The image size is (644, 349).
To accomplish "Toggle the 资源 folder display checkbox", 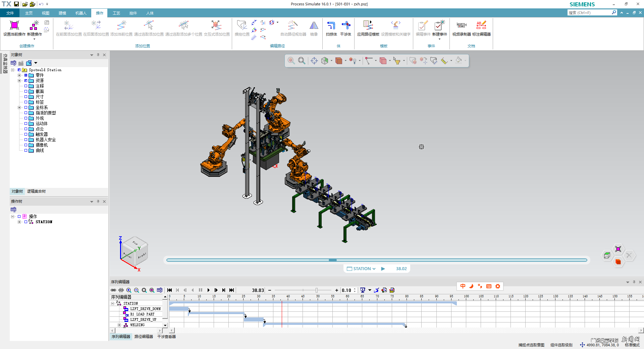I will coord(26,81).
